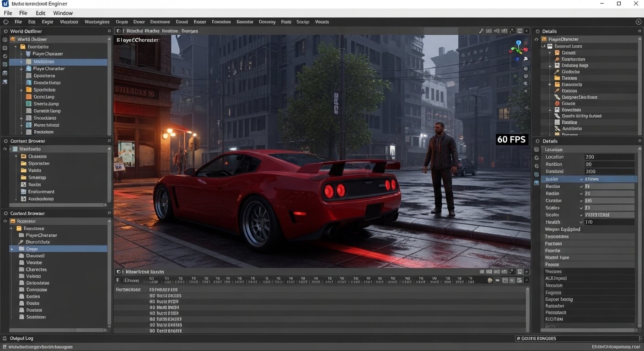
Task: Click the Playe Charaser shield icon in outliner
Action: pos(28,54)
